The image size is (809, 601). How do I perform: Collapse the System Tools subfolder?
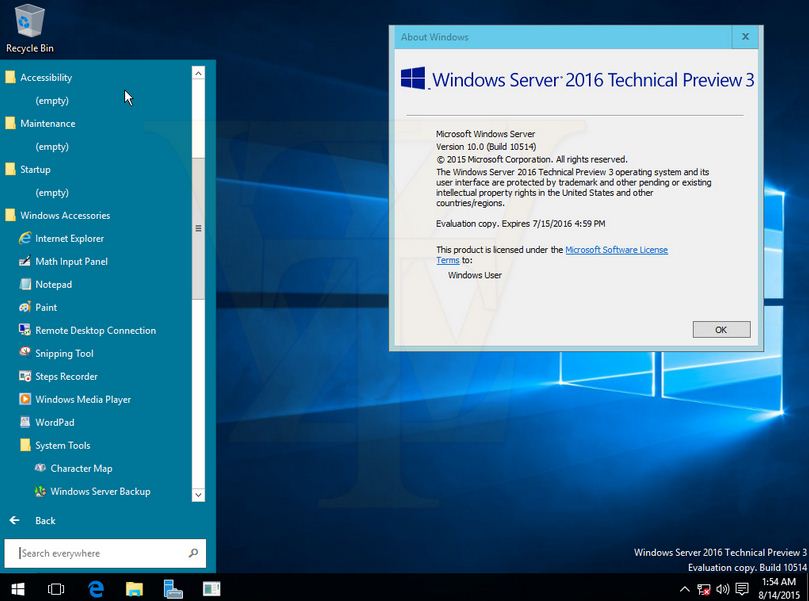(x=55, y=445)
